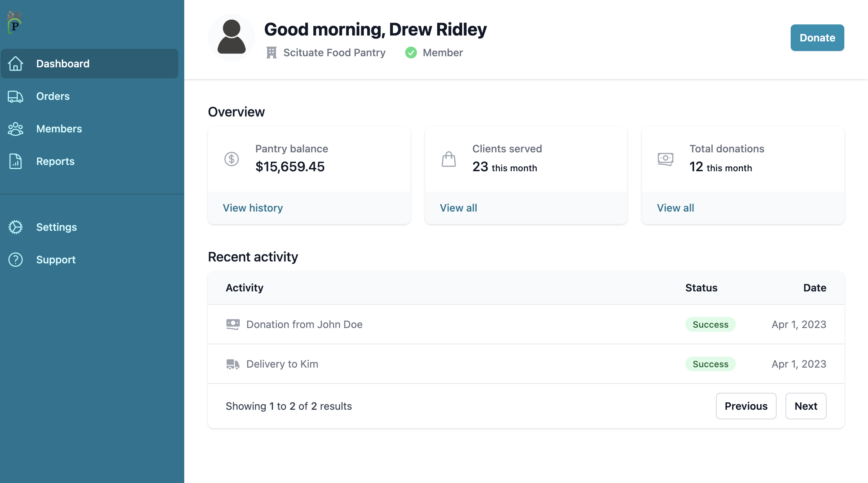Click the Reports document icon
868x483 pixels.
pos(16,162)
